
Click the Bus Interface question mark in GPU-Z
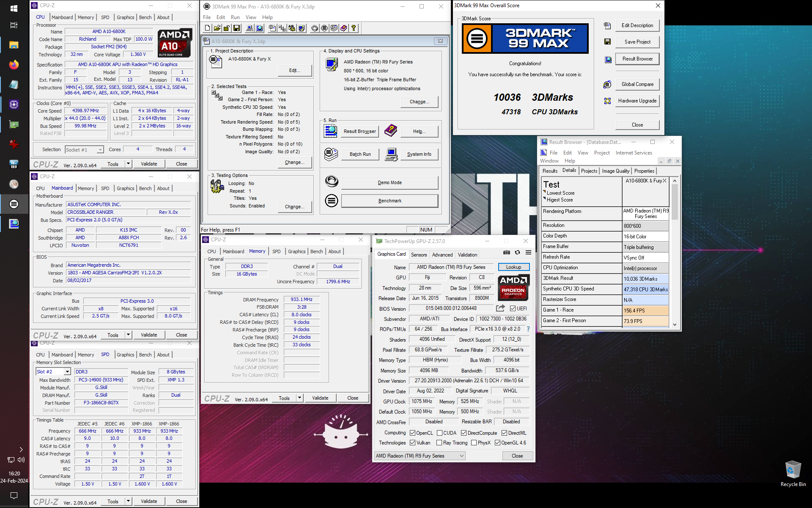[x=528, y=329]
